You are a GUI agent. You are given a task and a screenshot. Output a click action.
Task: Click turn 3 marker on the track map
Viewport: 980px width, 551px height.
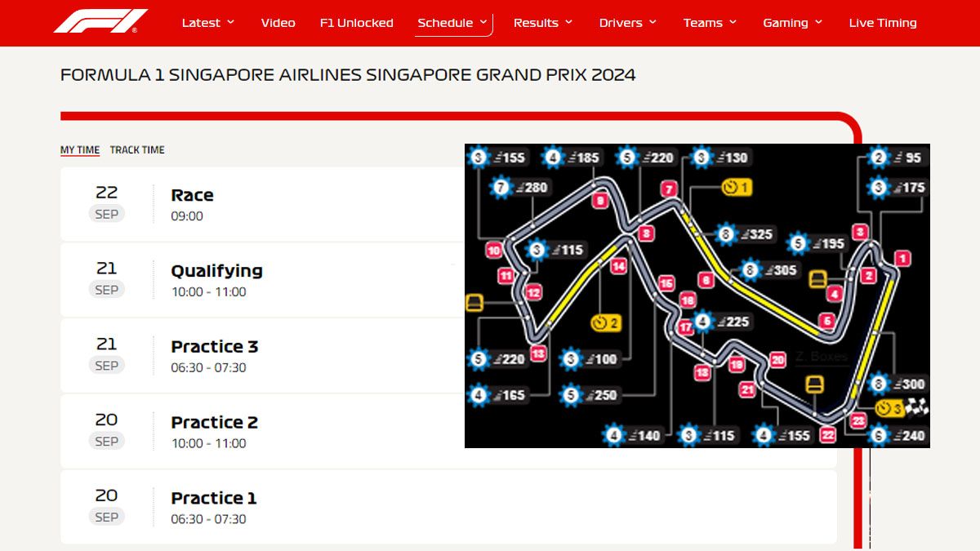click(860, 232)
